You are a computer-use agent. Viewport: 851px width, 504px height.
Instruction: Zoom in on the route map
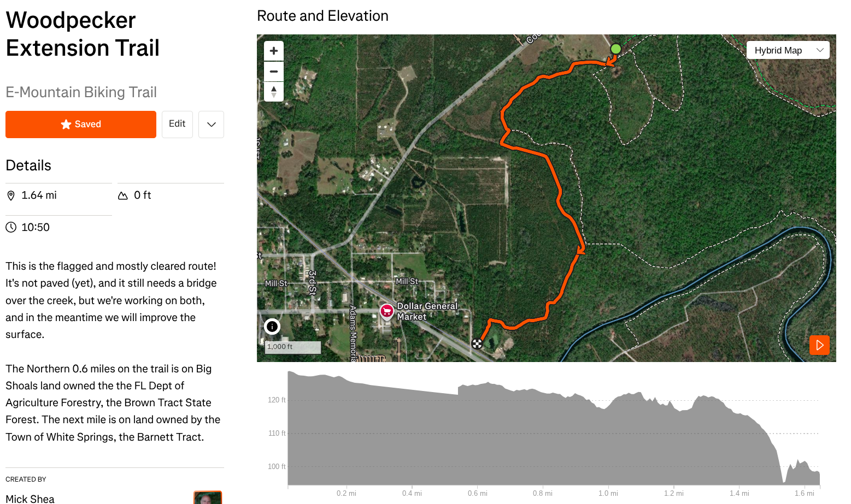[274, 51]
